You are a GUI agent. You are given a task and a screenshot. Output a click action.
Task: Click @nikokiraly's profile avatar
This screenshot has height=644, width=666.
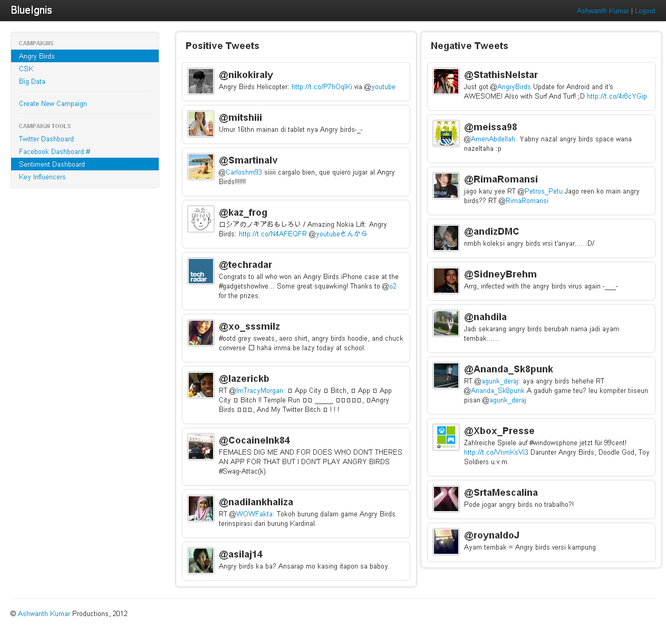pyautogui.click(x=201, y=81)
